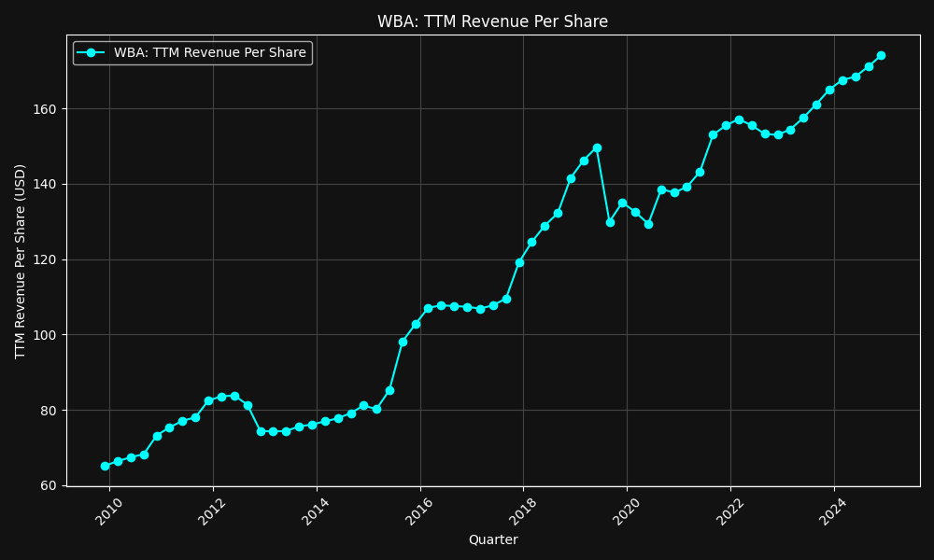The image size is (934, 560).
Task: Click the chart title 'WBA: TTM Revenue Per Share'
Action: pos(492,21)
